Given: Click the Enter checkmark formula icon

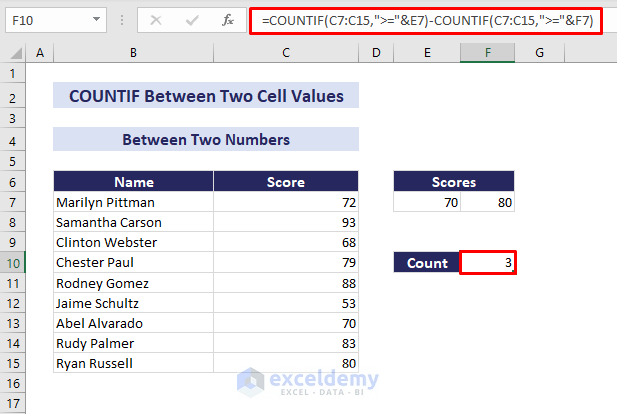Looking at the screenshot, I should [193, 20].
